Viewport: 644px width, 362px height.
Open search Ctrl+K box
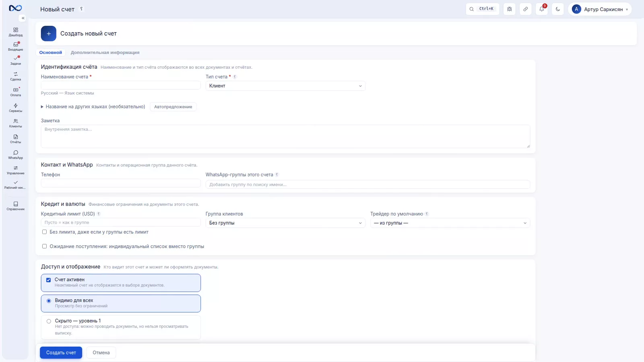(x=483, y=9)
